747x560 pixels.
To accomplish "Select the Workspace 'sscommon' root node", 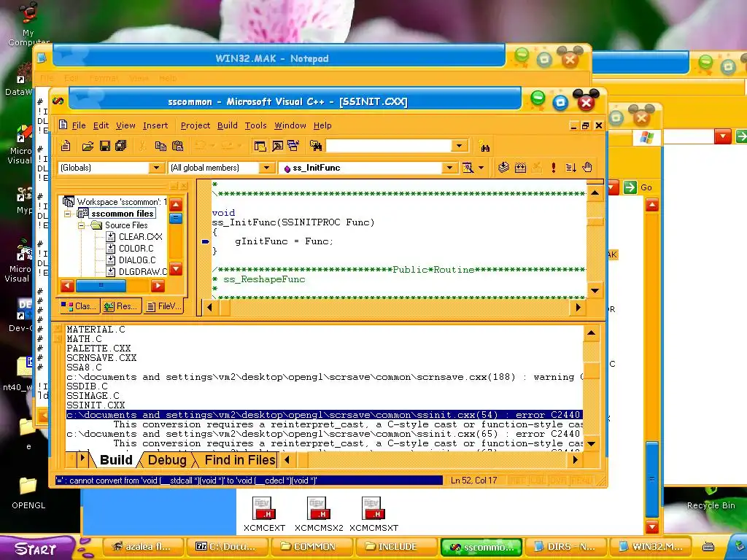I will coord(122,202).
